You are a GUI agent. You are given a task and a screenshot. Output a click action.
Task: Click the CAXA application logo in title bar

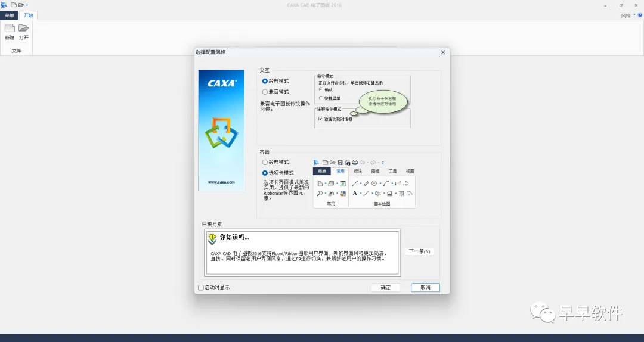click(4, 5)
